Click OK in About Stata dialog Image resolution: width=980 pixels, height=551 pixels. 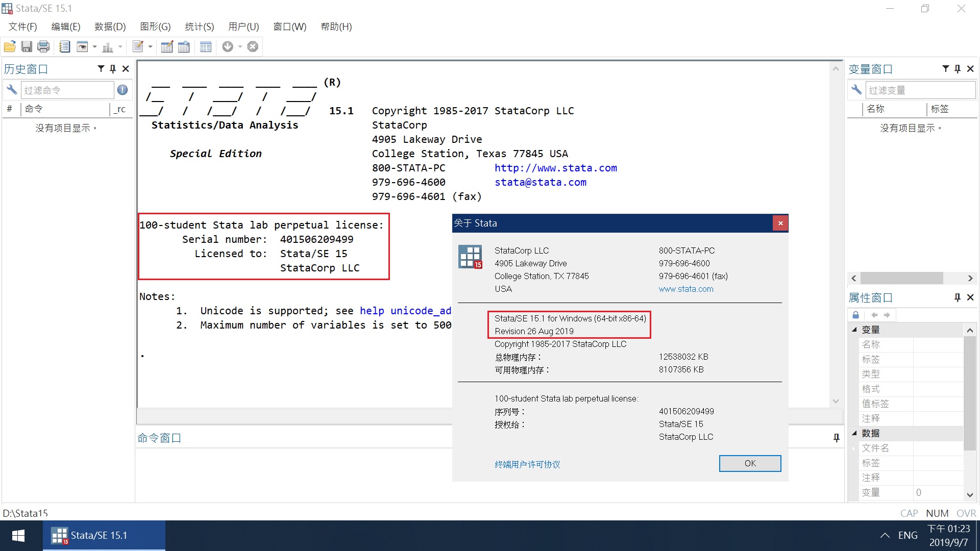pos(750,463)
